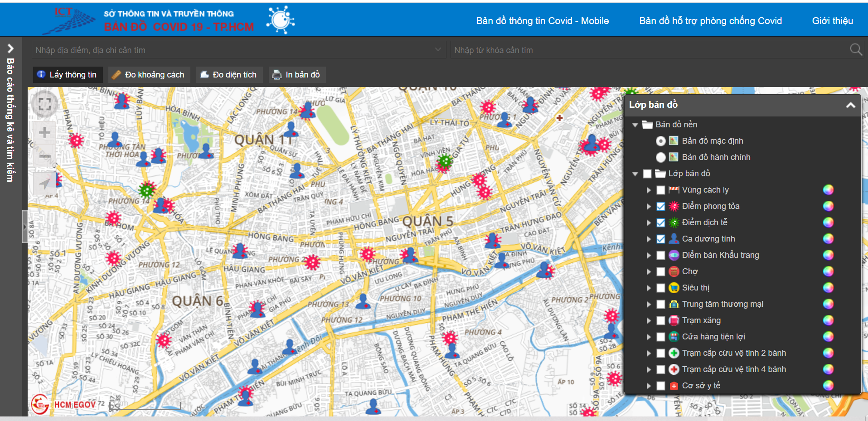Viewport: 868px width, 421px height.
Task: Click the green Điểm dịch tễ marker near Phường 14
Action: [x=146, y=189]
